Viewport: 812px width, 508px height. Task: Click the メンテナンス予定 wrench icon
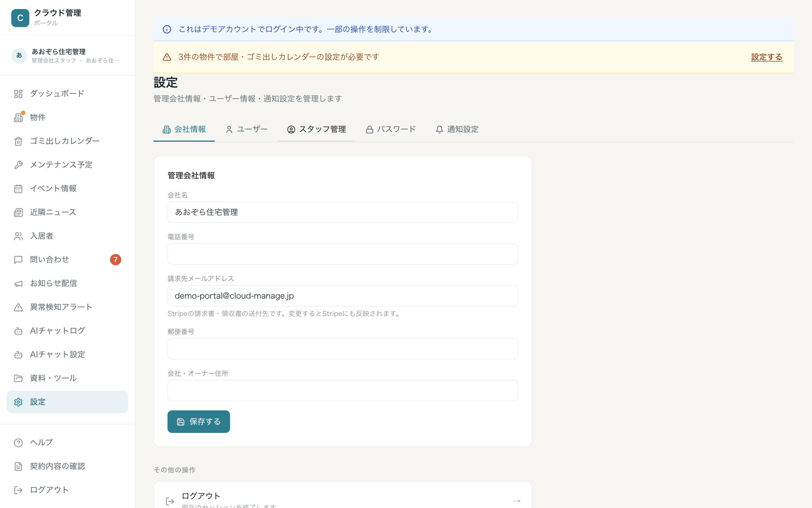(x=18, y=165)
